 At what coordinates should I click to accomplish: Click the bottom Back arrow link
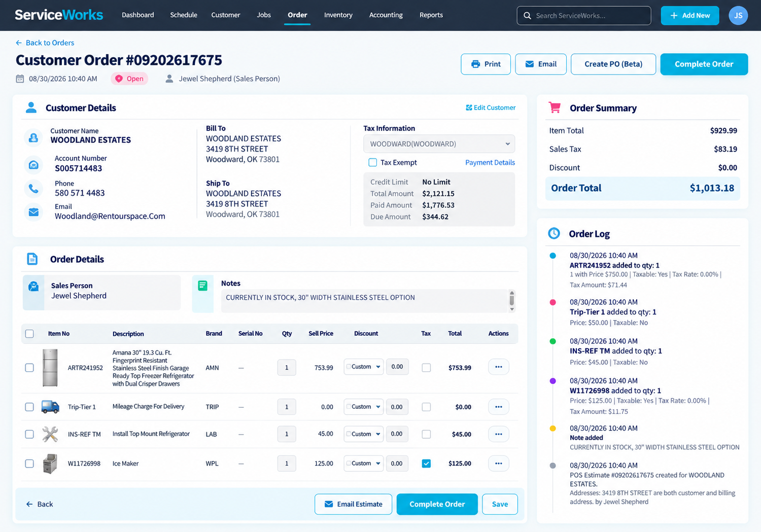[39, 504]
